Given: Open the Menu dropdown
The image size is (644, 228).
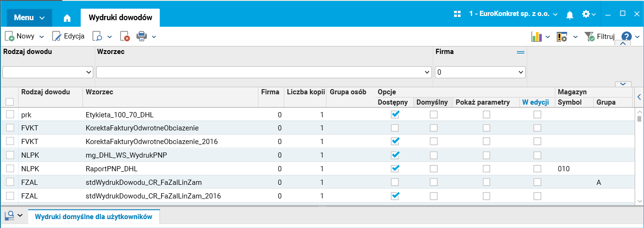Looking at the screenshot, I should point(29,18).
